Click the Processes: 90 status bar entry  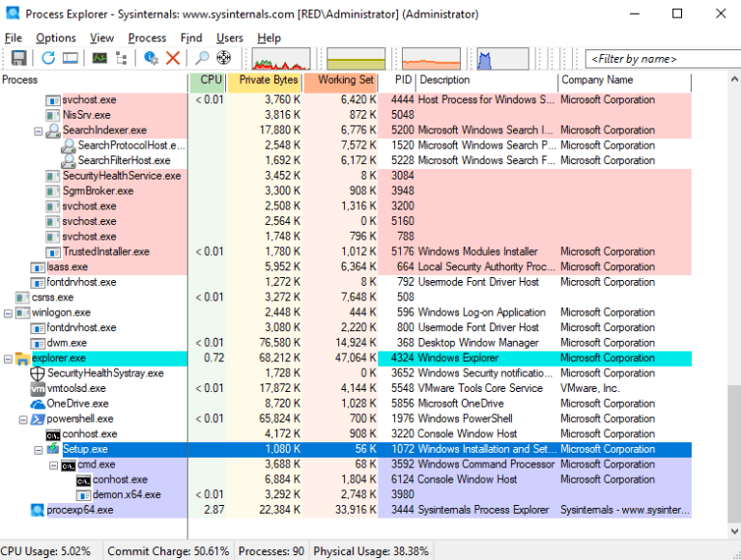click(x=271, y=551)
